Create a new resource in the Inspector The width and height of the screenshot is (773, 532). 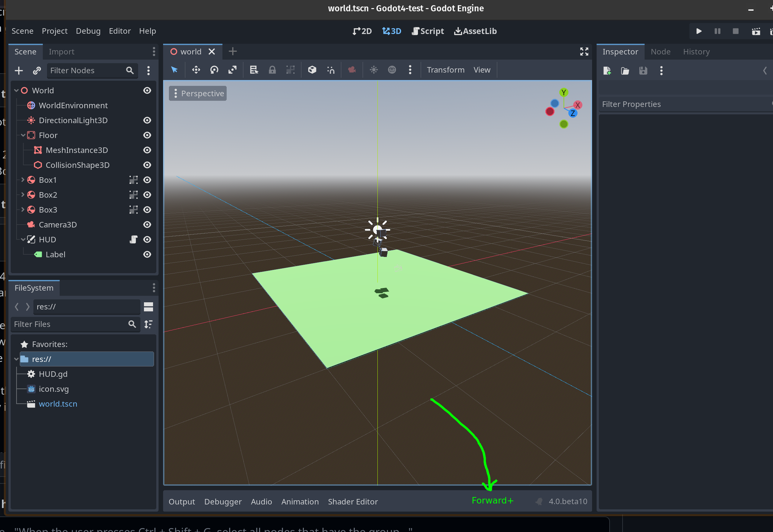point(607,71)
